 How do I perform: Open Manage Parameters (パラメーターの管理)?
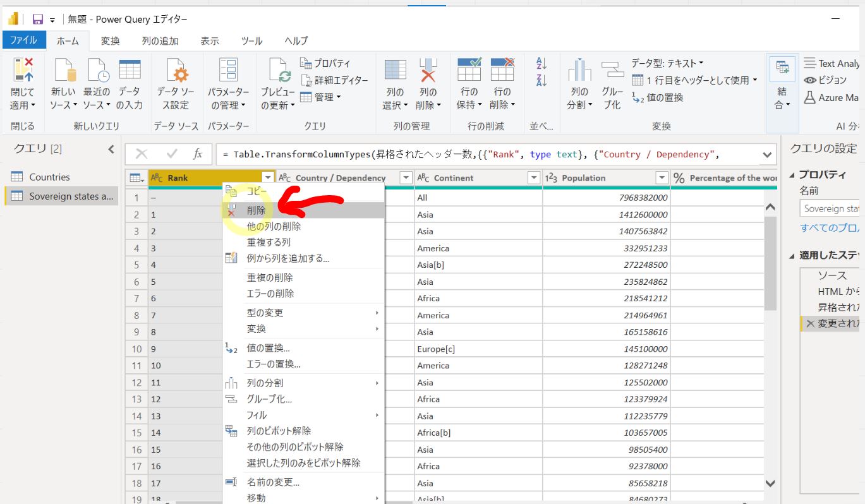click(228, 85)
